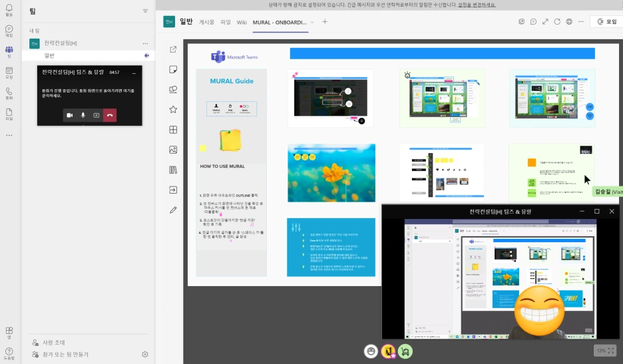Open the Files (파일) sidebar icon
Viewport: 623px width, 364px height.
9,114
